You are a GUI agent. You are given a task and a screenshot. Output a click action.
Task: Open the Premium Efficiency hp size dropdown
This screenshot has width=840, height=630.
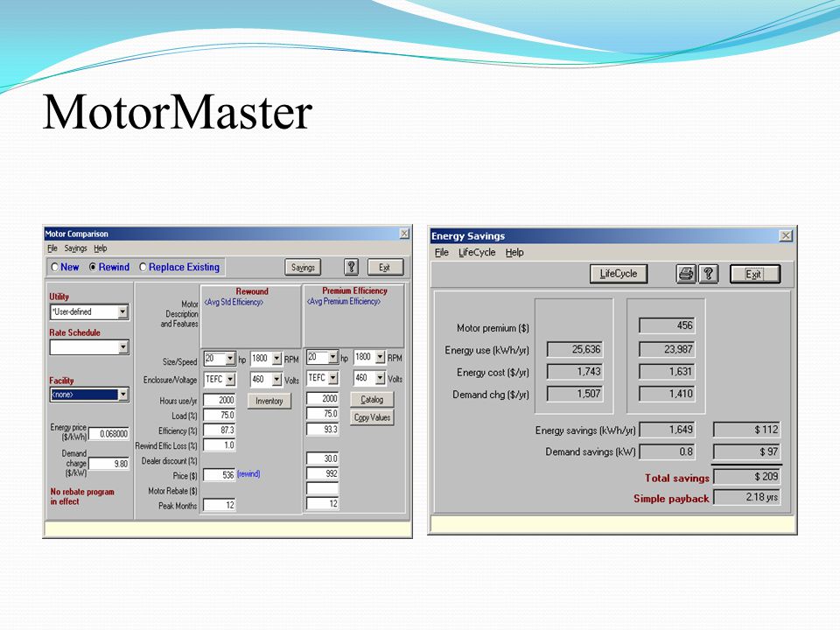tap(333, 357)
